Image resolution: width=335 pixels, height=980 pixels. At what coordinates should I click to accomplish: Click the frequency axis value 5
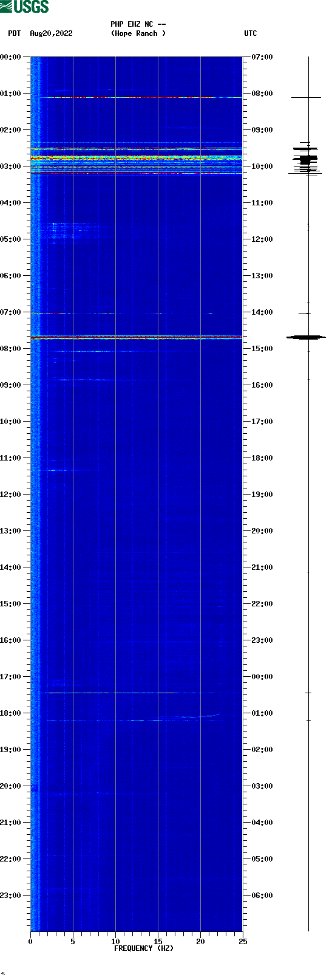click(x=73, y=942)
